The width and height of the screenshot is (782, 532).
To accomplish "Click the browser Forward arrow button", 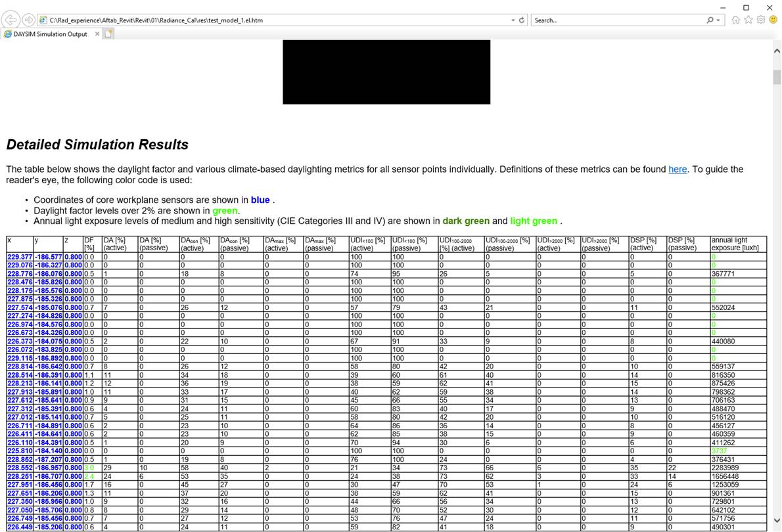I will [x=28, y=20].
